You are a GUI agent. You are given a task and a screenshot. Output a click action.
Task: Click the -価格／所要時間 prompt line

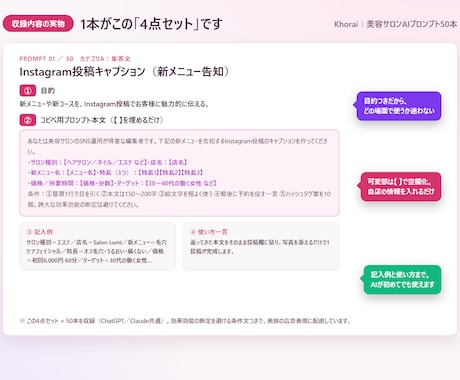pos(122,183)
